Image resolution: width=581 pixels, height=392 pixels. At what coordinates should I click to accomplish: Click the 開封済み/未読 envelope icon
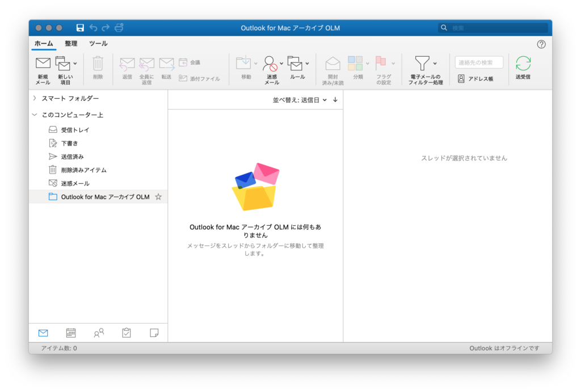[x=332, y=64]
